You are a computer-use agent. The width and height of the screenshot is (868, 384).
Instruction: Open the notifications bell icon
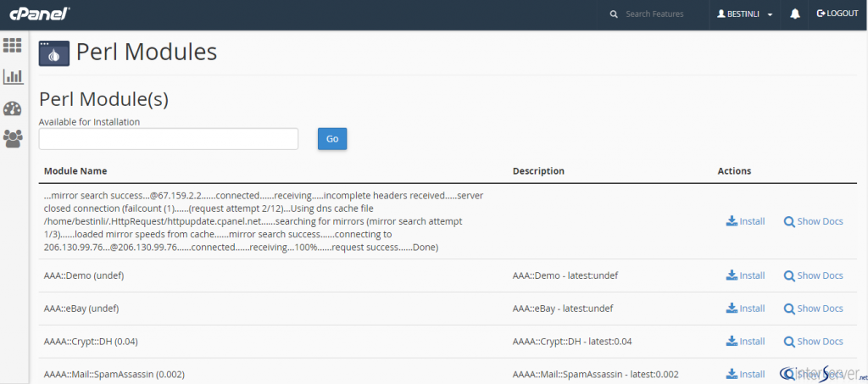click(795, 14)
